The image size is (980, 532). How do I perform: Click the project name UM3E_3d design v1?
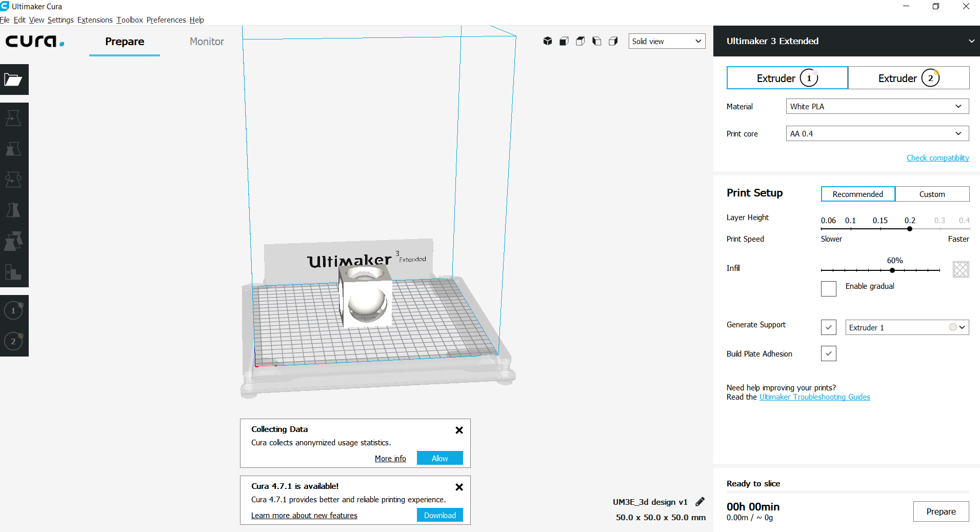[650, 502]
